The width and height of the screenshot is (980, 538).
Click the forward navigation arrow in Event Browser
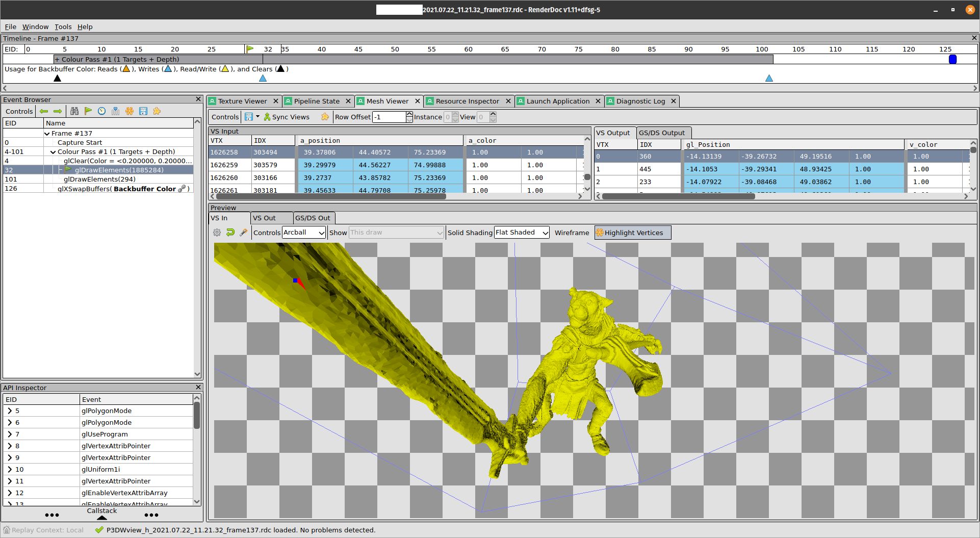click(57, 111)
